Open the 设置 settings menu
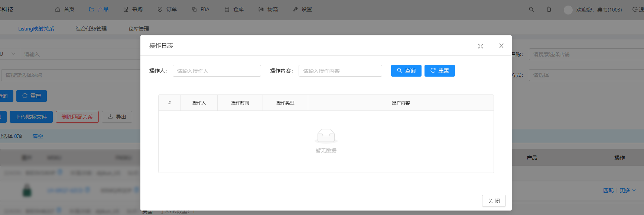 point(302,9)
